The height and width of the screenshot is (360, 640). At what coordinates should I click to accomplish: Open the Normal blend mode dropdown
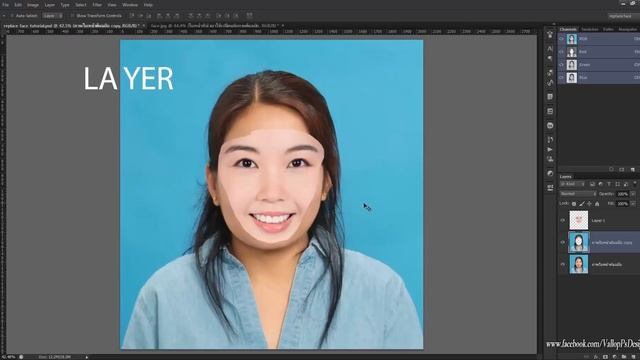(578, 194)
